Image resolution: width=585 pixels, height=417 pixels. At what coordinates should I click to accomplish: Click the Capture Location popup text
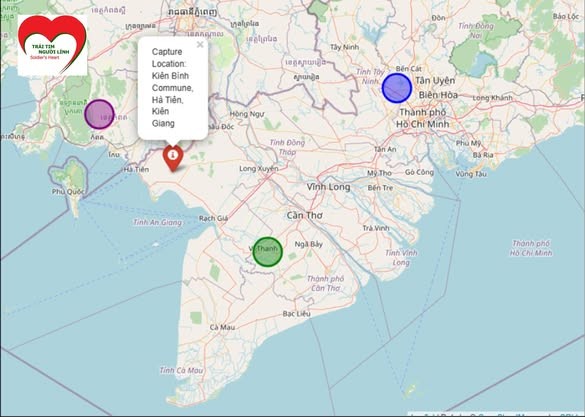[x=172, y=87]
